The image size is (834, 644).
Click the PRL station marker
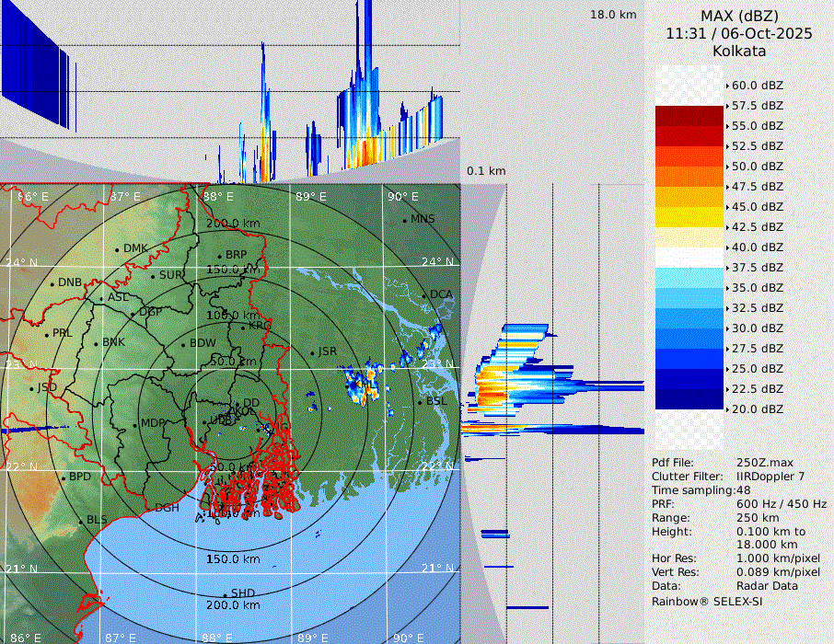click(x=47, y=334)
